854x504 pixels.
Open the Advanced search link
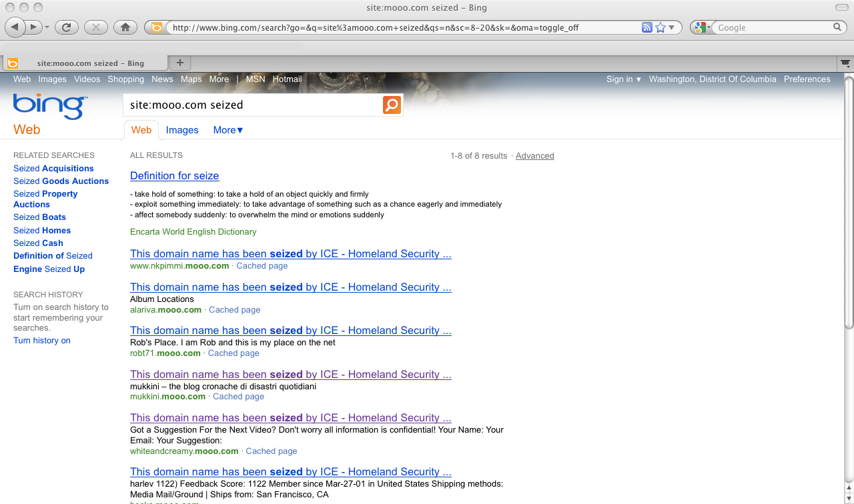coord(534,155)
